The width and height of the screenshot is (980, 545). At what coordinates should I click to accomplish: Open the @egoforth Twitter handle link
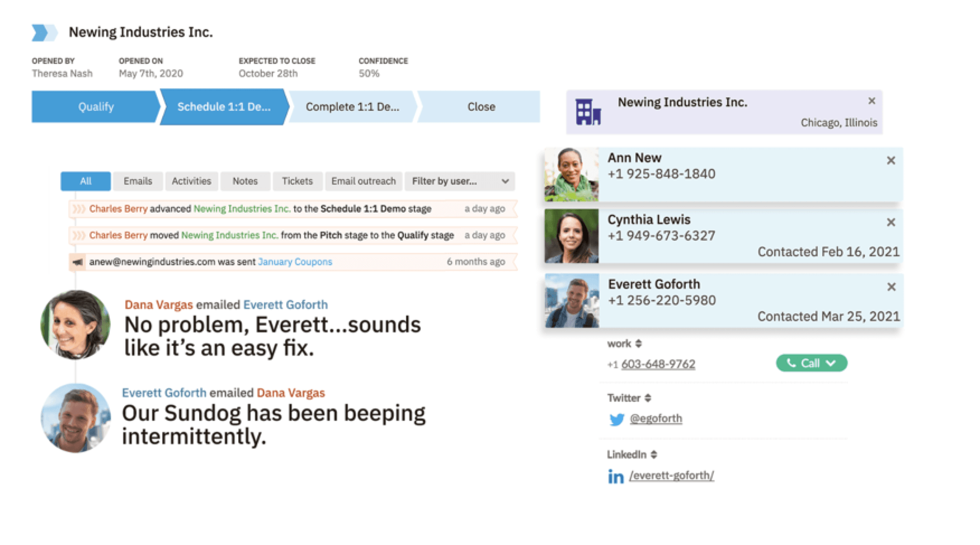656,419
